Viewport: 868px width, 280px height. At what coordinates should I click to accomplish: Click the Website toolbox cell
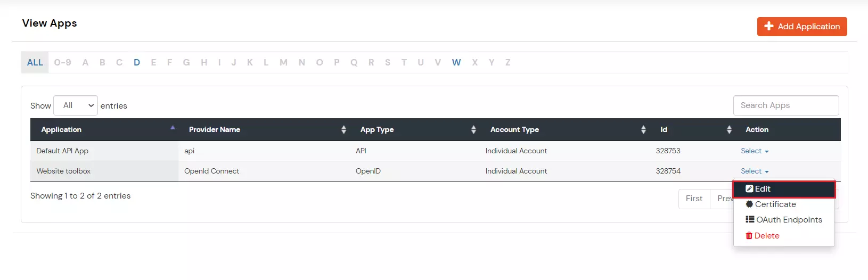coord(104,171)
